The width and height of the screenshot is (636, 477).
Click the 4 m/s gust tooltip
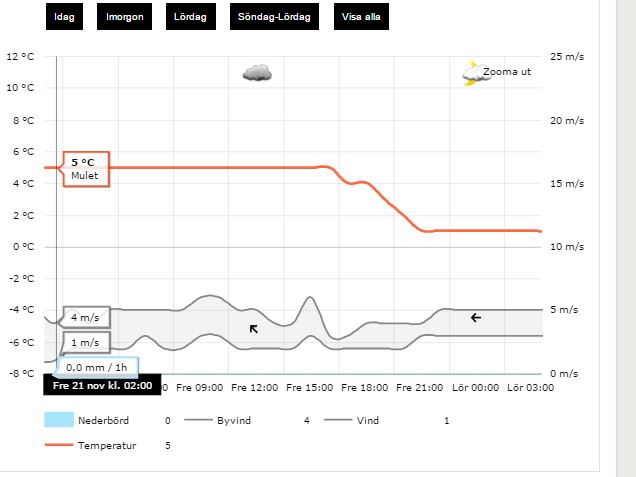(x=85, y=318)
